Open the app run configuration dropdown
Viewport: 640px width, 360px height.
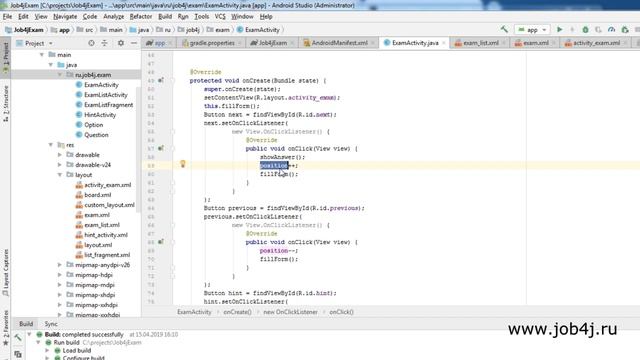532,29
